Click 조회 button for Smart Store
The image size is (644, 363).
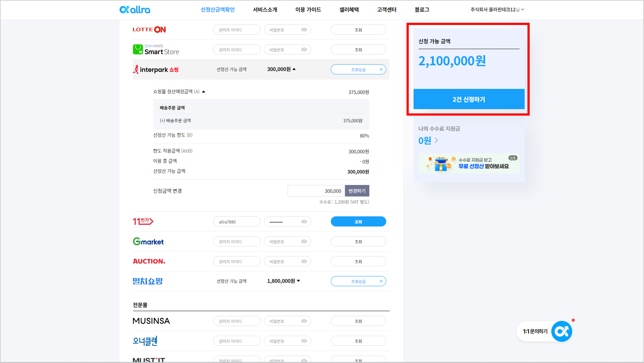pyautogui.click(x=358, y=50)
